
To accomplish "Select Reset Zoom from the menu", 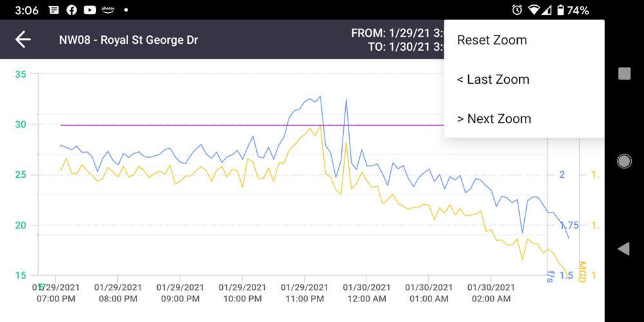I will [492, 40].
